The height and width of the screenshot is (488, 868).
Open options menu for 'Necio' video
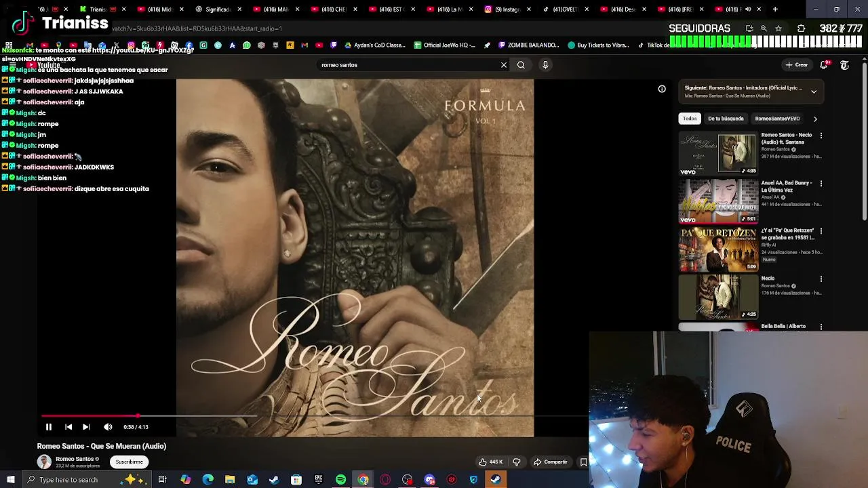pyautogui.click(x=821, y=279)
